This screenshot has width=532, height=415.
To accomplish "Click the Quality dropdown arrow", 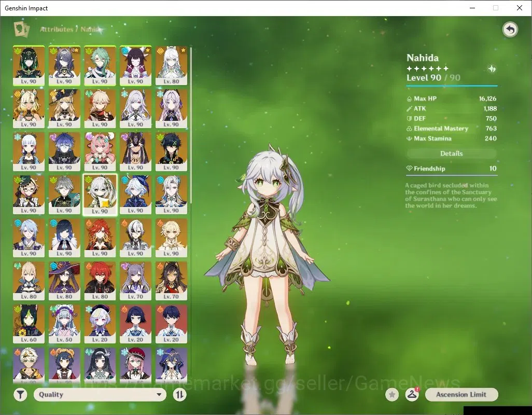I will point(159,395).
